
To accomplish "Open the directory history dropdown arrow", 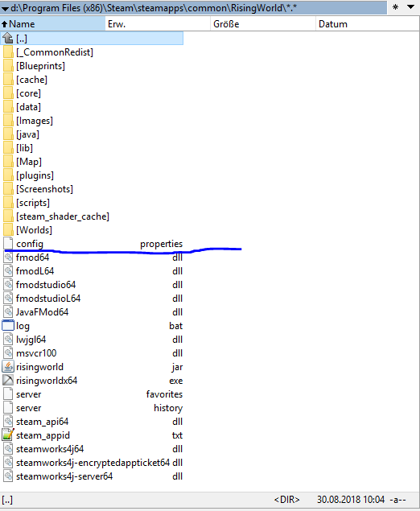I will click(411, 7).
